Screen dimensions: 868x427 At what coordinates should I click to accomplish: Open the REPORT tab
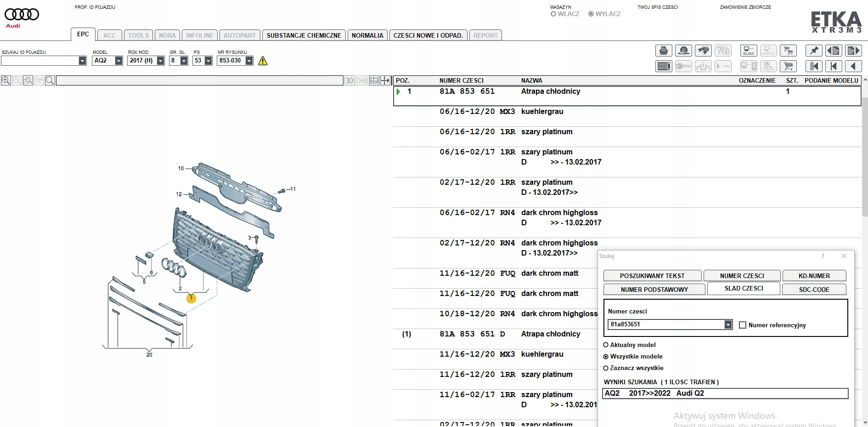click(485, 35)
